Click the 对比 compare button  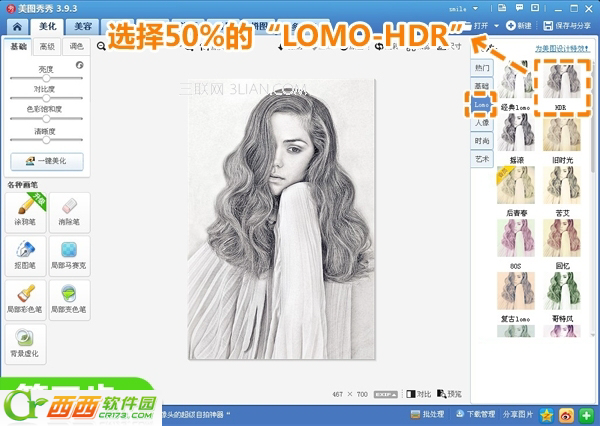419,394
